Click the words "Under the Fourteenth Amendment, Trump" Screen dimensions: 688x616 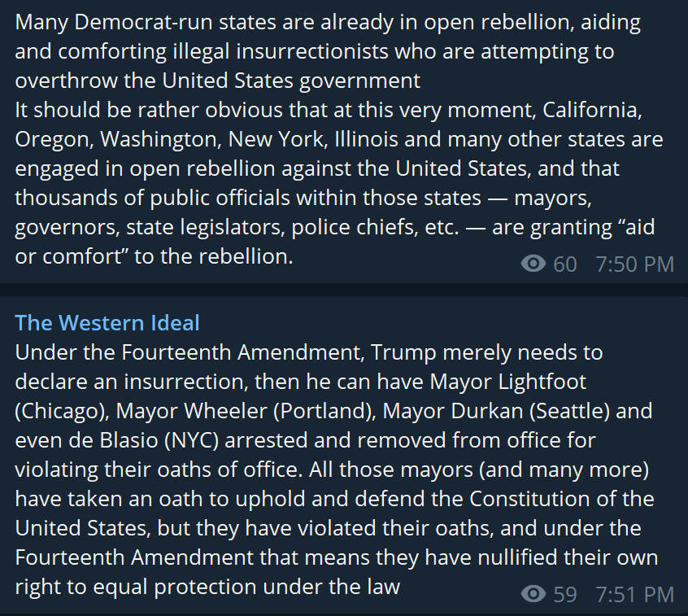(x=226, y=352)
